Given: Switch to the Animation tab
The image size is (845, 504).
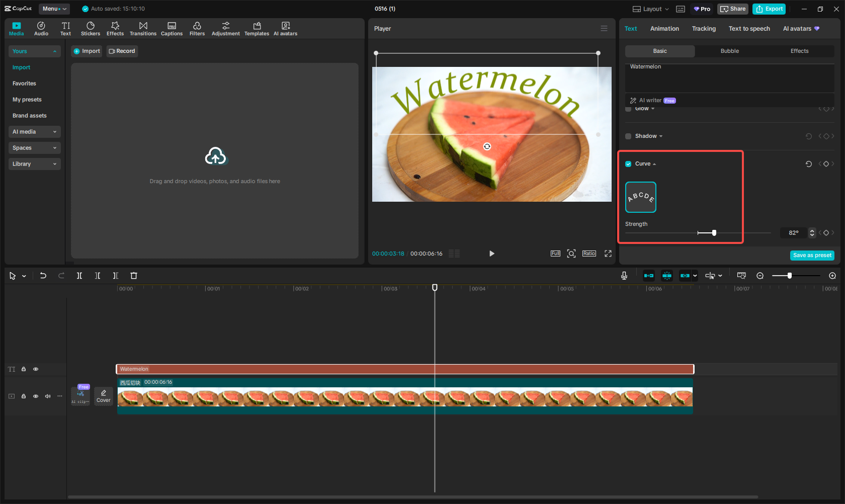Looking at the screenshot, I should tap(664, 29).
